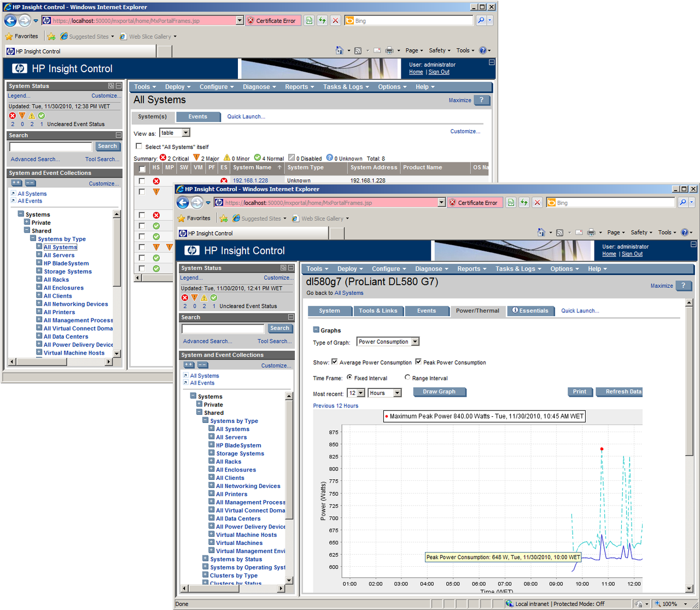Click the red peak power marker on graph
Viewport: 700px width, 610px height.
[602, 449]
